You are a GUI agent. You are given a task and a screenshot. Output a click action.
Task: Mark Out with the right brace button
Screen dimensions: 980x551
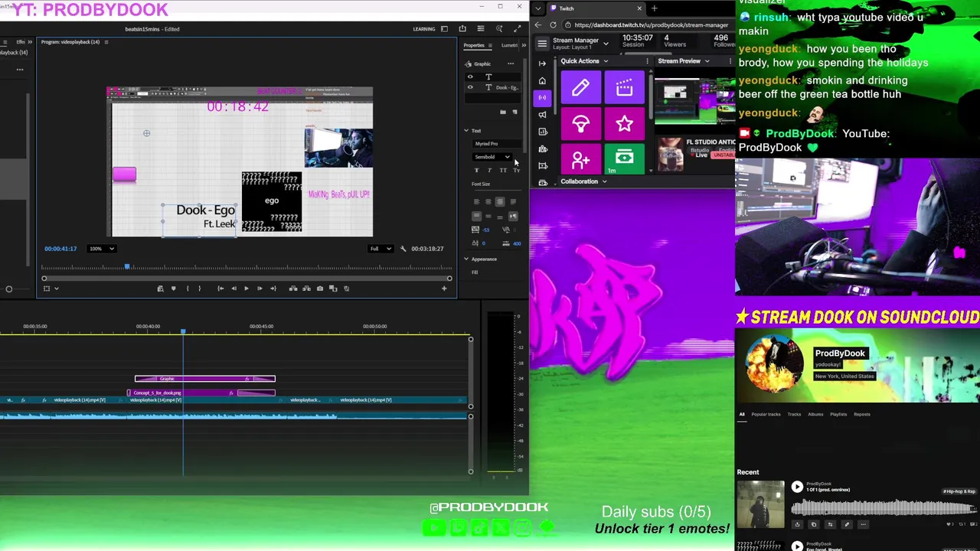click(200, 289)
